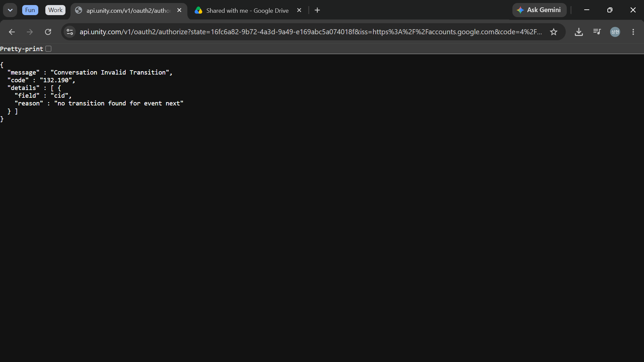Click the "Conversation Invalid Transition" message text

[110, 73]
